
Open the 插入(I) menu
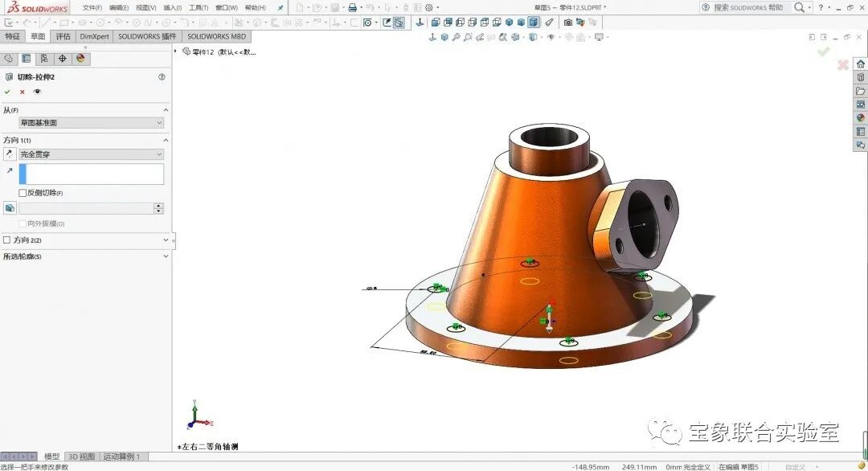[x=173, y=8]
